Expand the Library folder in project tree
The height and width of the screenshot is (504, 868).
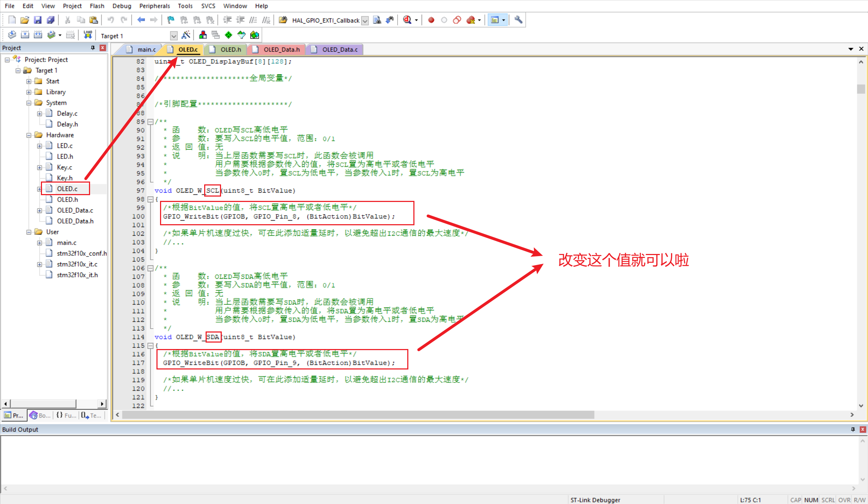(29, 92)
